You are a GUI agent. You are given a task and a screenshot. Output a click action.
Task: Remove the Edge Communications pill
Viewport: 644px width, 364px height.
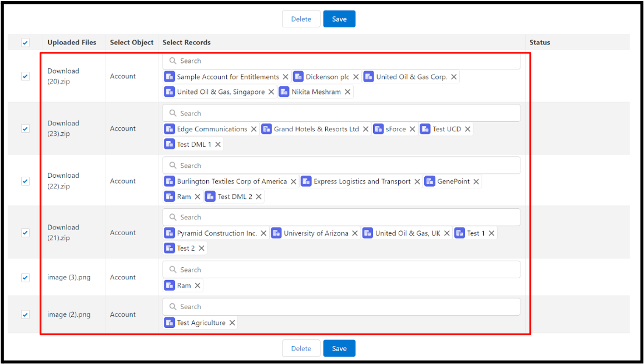(254, 129)
